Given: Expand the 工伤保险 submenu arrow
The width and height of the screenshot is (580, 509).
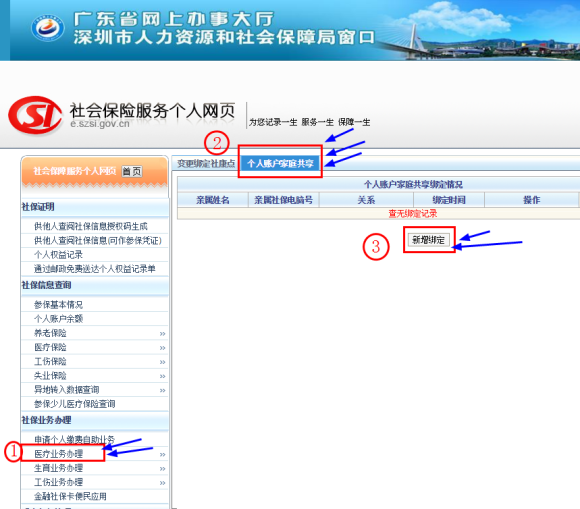Looking at the screenshot, I should (x=162, y=362).
